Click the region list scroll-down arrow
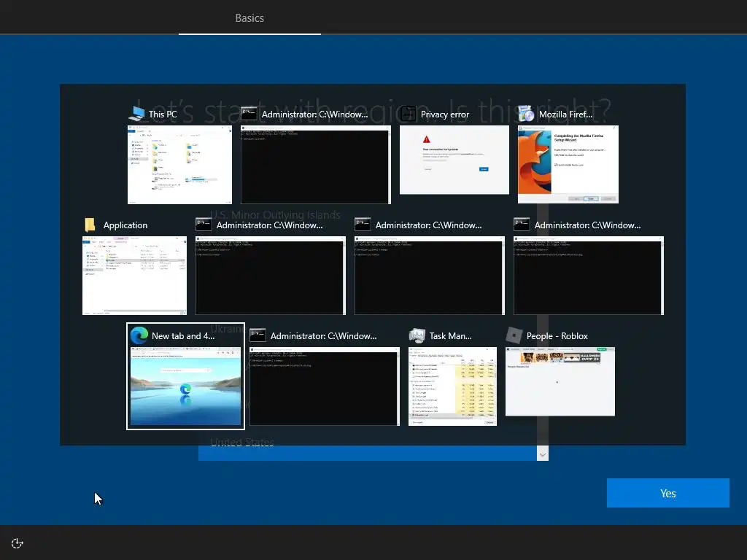This screenshot has height=560, width=747. pos(543,454)
